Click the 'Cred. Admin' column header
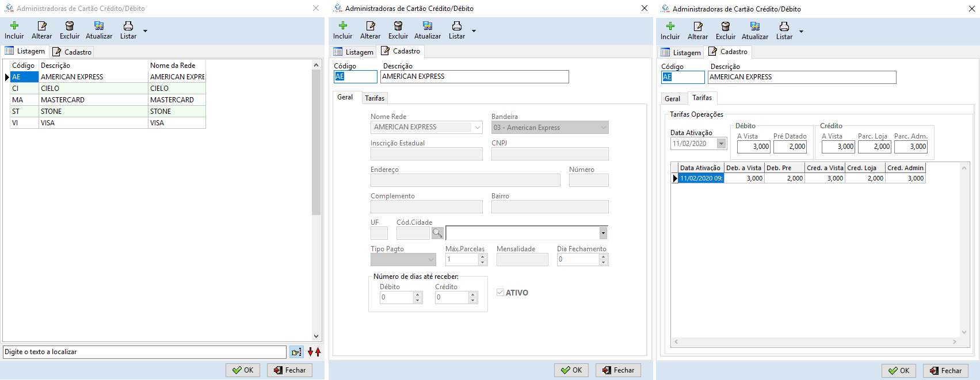This screenshot has height=380, width=980. tap(905, 168)
